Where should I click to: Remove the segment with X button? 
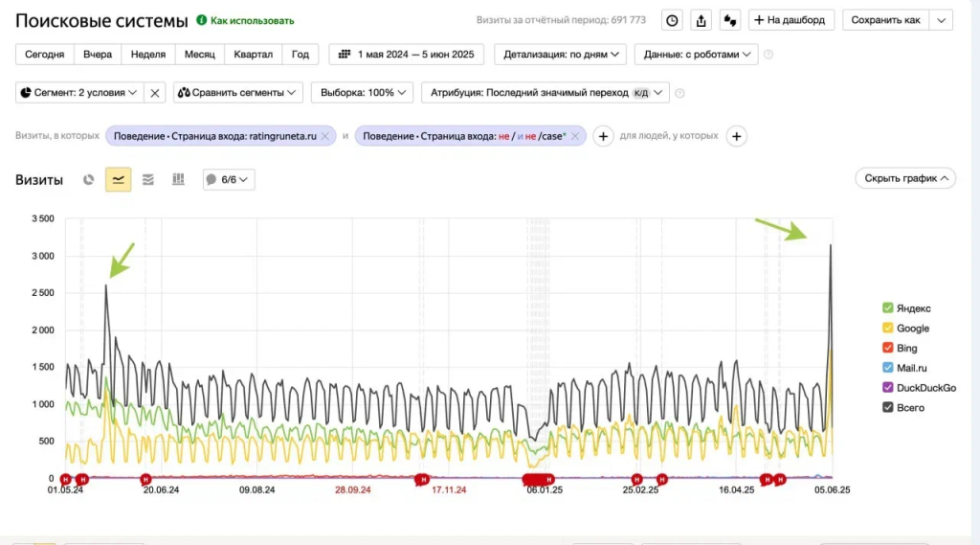point(156,93)
